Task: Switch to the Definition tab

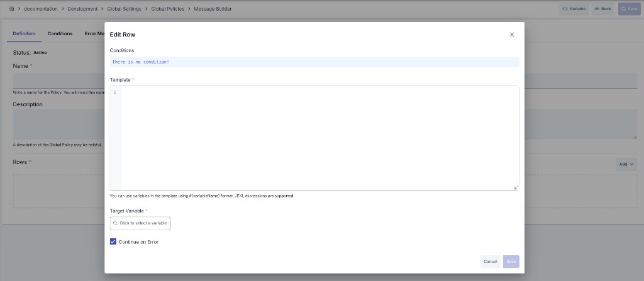Action: coord(25,34)
